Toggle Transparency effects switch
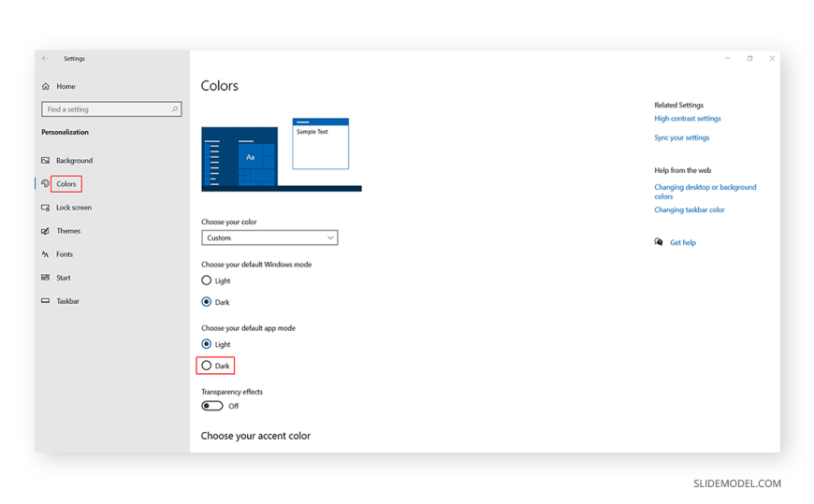Viewport: 814px width, 504px height. [212, 406]
